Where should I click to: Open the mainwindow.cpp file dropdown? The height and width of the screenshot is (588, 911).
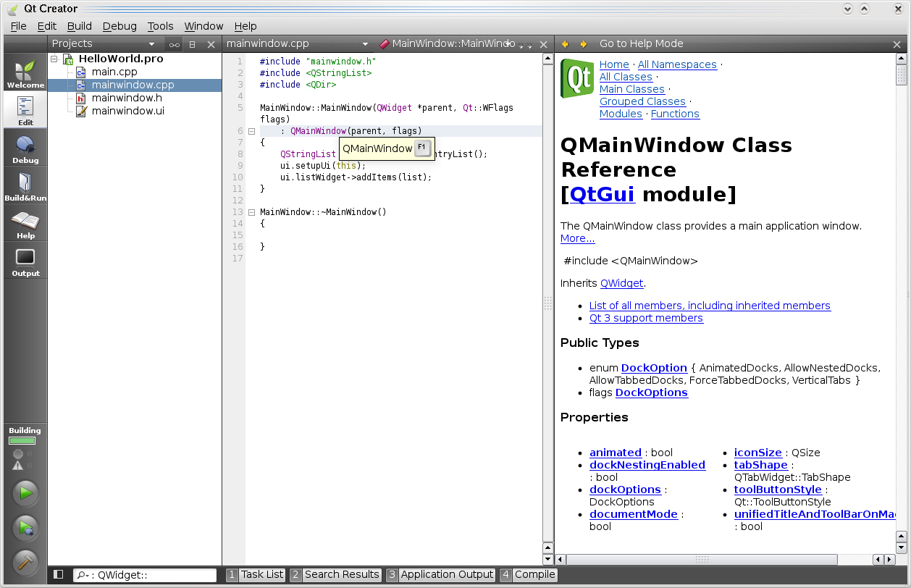click(x=365, y=44)
